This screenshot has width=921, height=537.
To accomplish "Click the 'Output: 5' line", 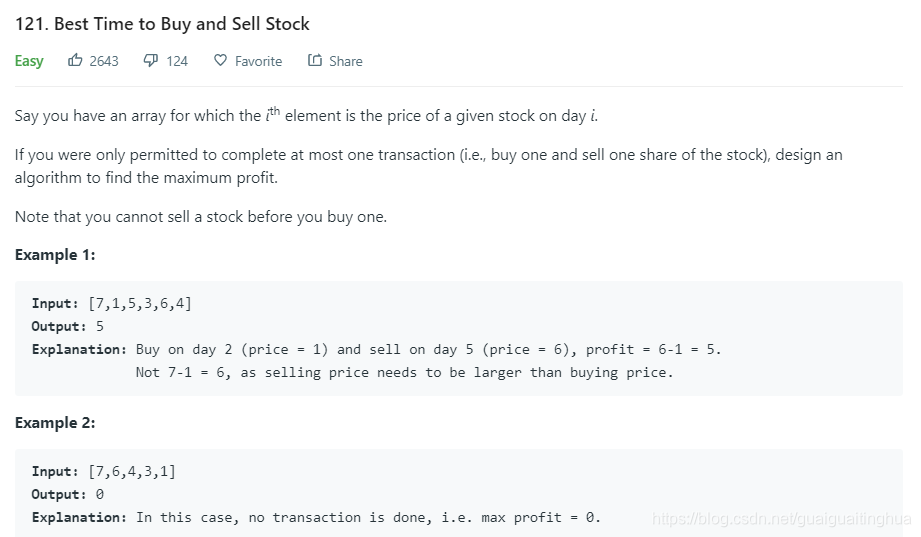I will 68,326.
